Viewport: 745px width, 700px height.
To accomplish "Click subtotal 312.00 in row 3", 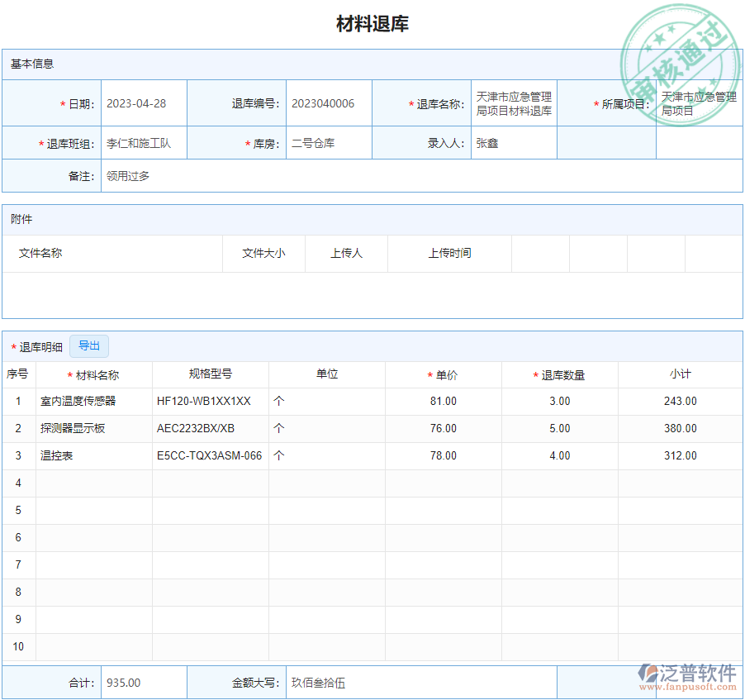I will pyautogui.click(x=680, y=456).
